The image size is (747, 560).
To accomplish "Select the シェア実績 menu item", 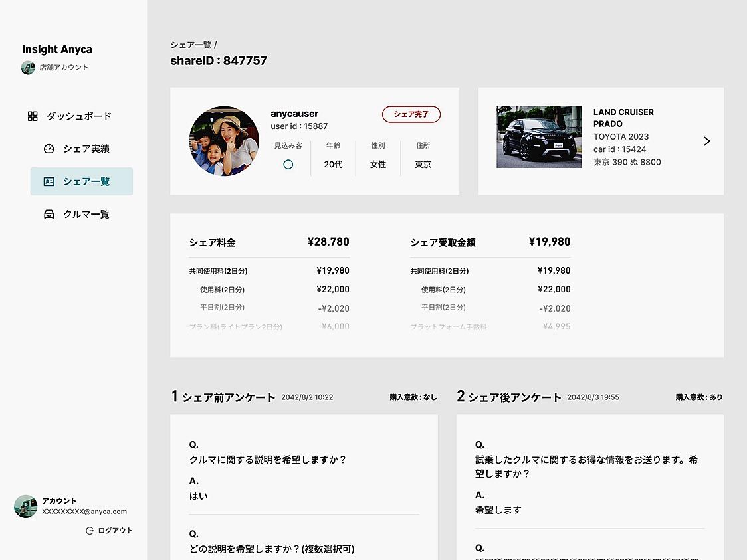I will [x=86, y=149].
